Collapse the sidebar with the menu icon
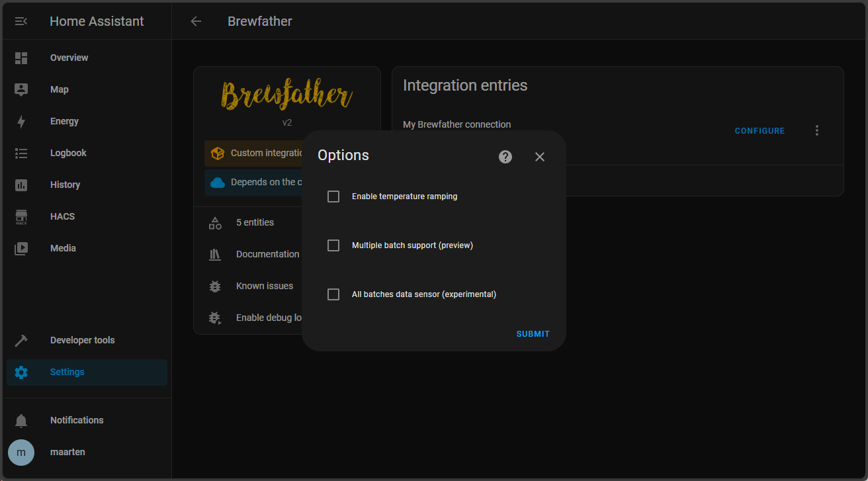 coord(21,21)
